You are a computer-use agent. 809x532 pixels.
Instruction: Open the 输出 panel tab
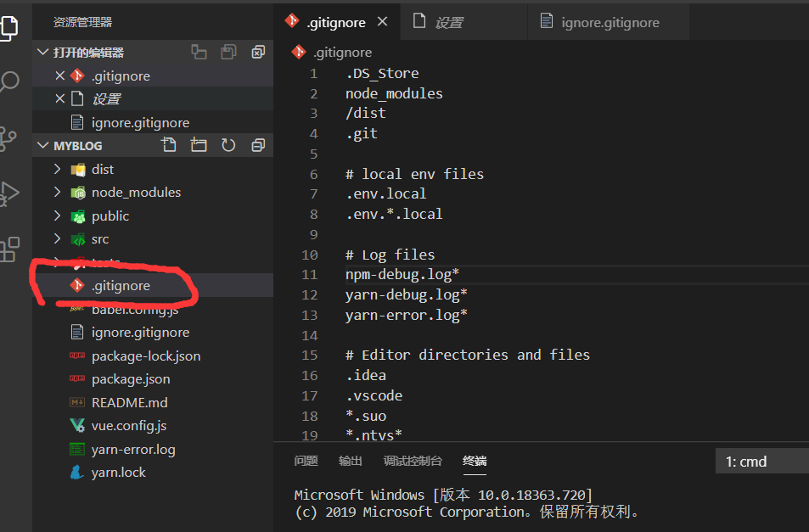coord(351,461)
